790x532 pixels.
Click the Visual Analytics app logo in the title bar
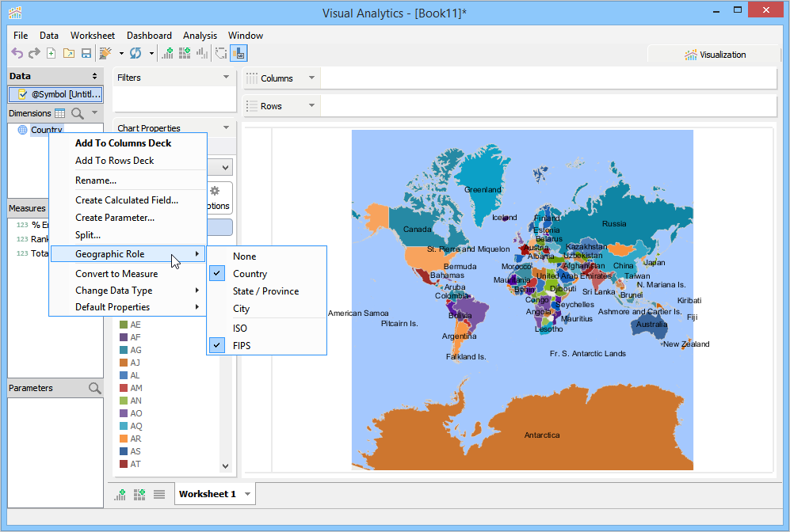click(16, 12)
